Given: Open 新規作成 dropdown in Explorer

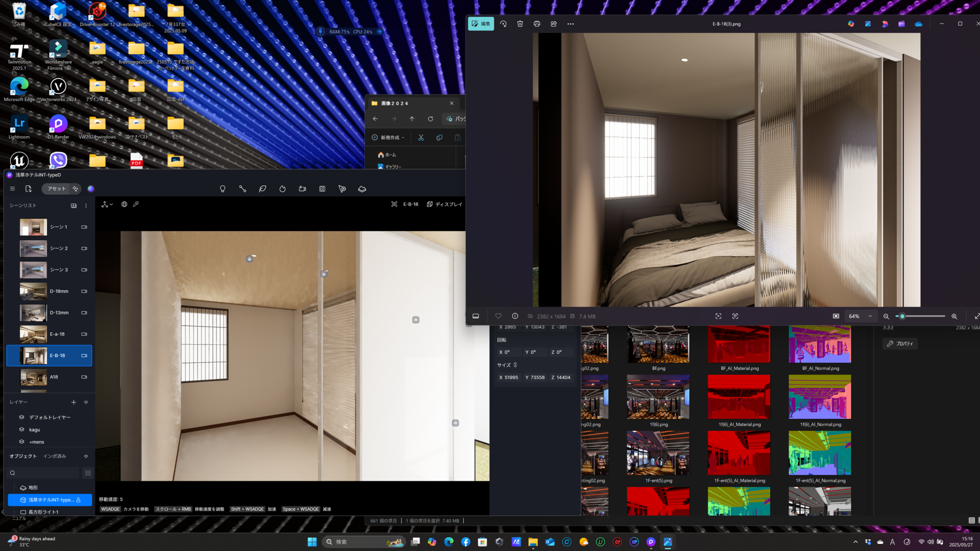Looking at the screenshot, I should tap(388, 138).
